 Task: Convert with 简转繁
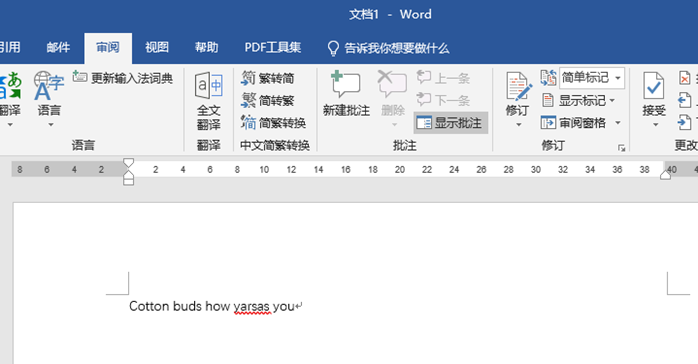coord(268,101)
